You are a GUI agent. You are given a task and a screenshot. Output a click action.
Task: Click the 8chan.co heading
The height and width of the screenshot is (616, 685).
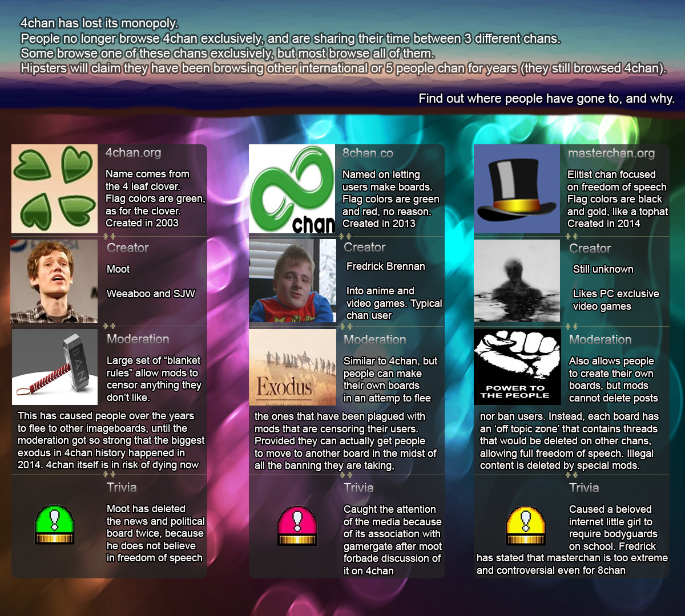tap(368, 153)
